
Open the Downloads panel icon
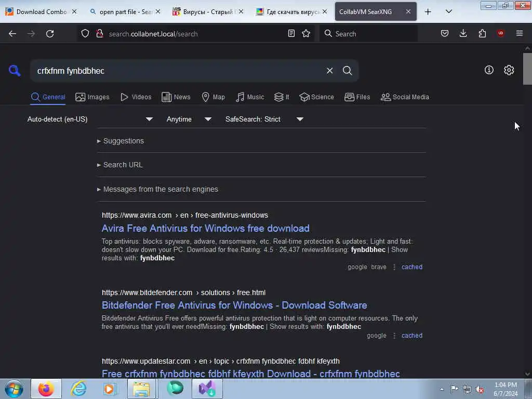463,33
